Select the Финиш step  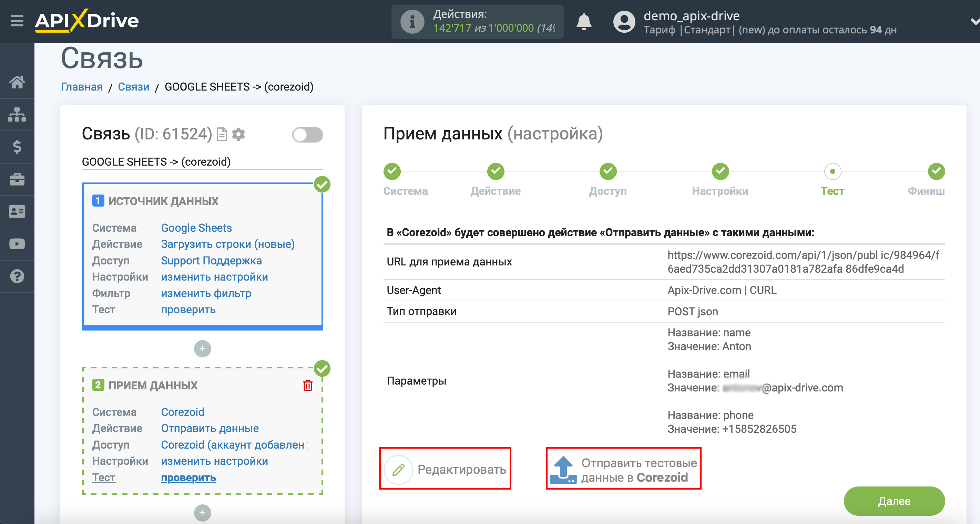pos(936,171)
